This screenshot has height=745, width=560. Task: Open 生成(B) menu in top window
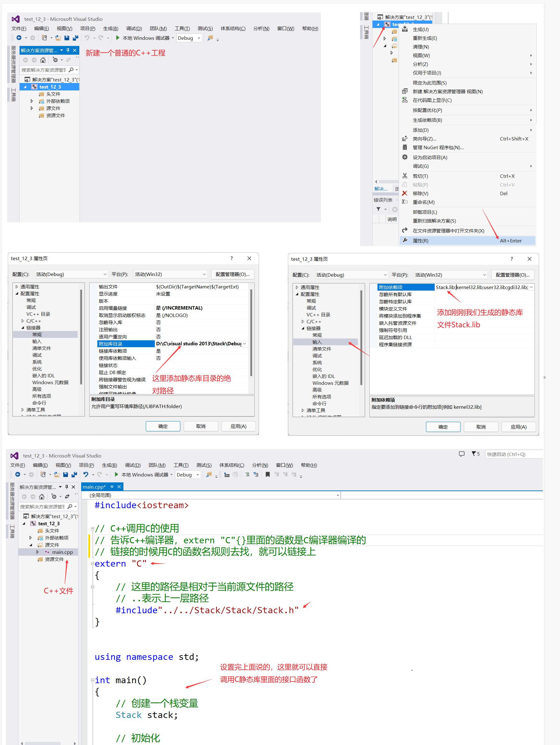[110, 28]
